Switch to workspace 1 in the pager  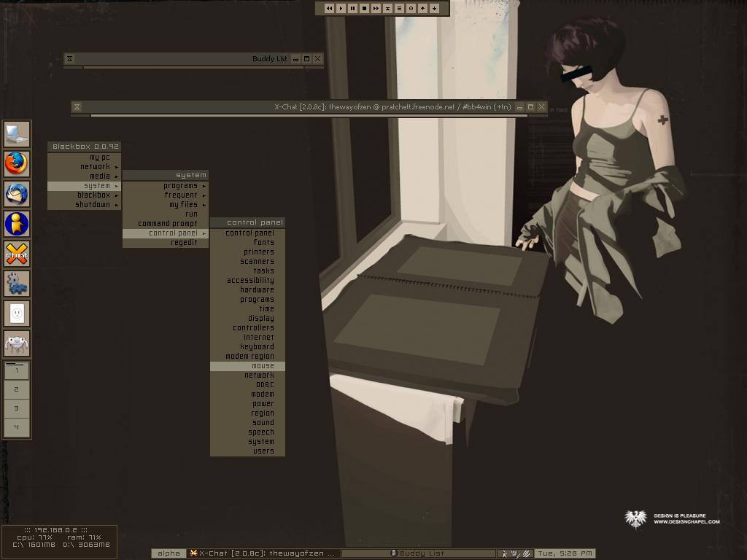coord(17,370)
